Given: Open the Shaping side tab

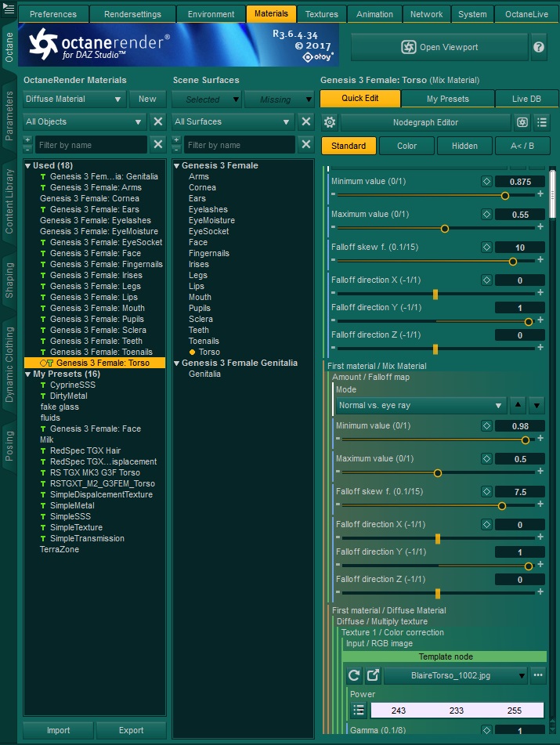Looking at the screenshot, I should point(9,280).
